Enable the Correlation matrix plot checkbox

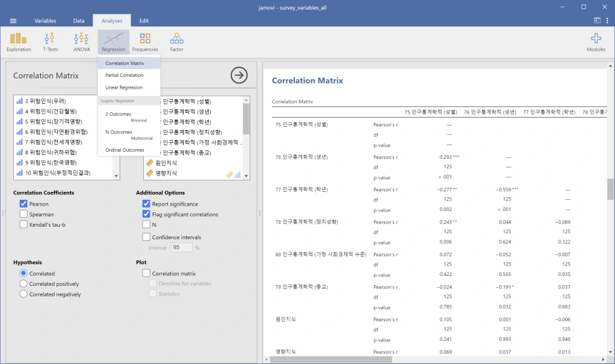(147, 273)
